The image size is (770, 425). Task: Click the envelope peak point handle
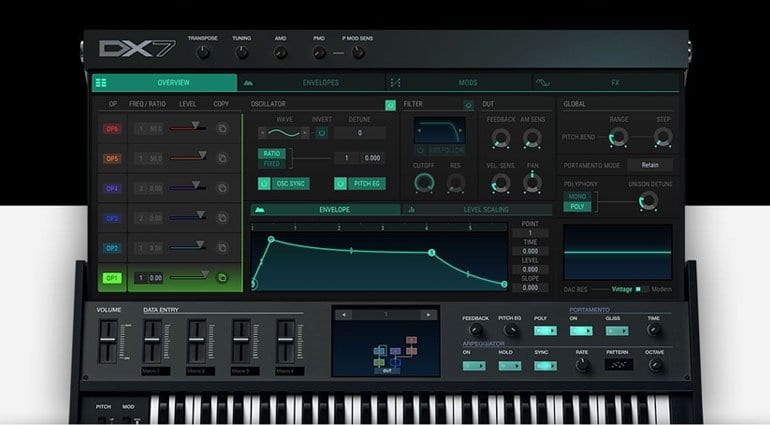[271, 239]
